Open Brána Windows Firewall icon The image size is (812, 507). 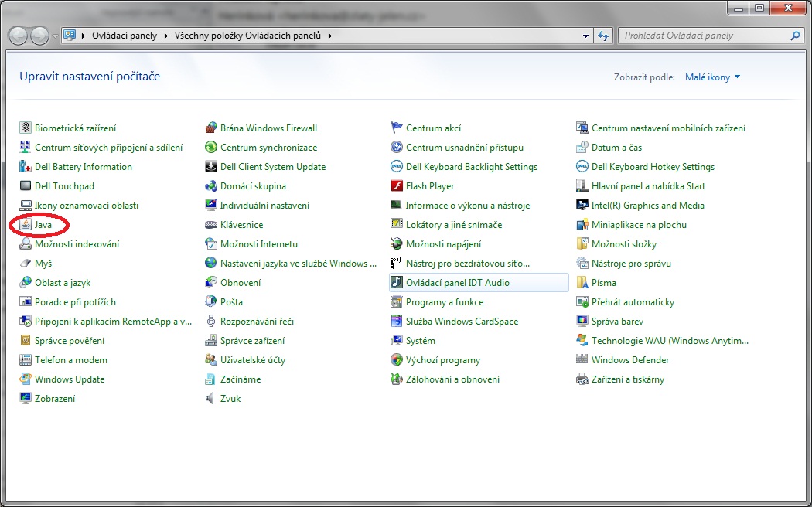click(211, 128)
